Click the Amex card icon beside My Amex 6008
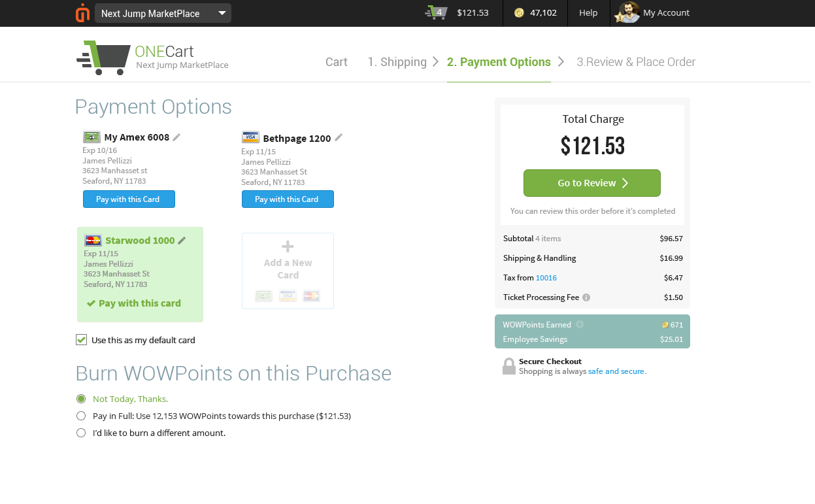815x504 pixels. [91, 137]
